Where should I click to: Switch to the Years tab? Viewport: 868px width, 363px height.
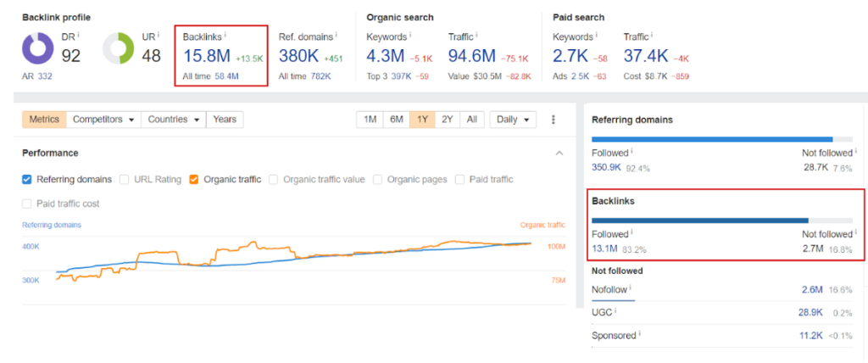pyautogui.click(x=225, y=120)
